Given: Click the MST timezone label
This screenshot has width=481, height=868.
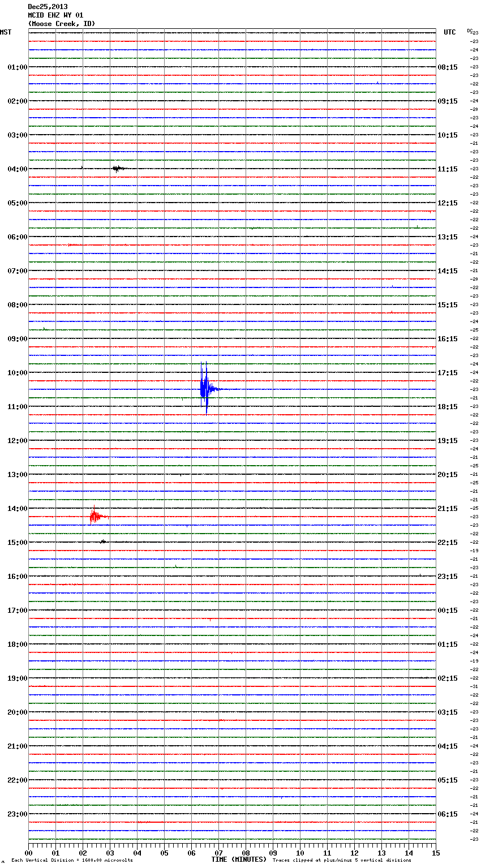Looking at the screenshot, I should tap(6, 32).
